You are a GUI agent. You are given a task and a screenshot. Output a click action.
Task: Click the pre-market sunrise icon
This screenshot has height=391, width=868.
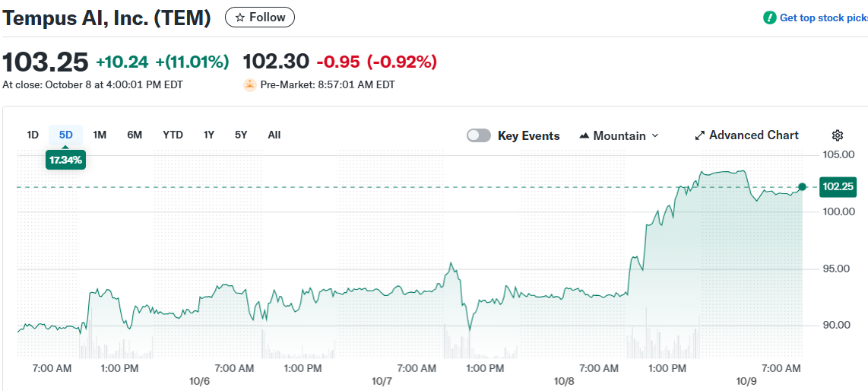pos(250,85)
